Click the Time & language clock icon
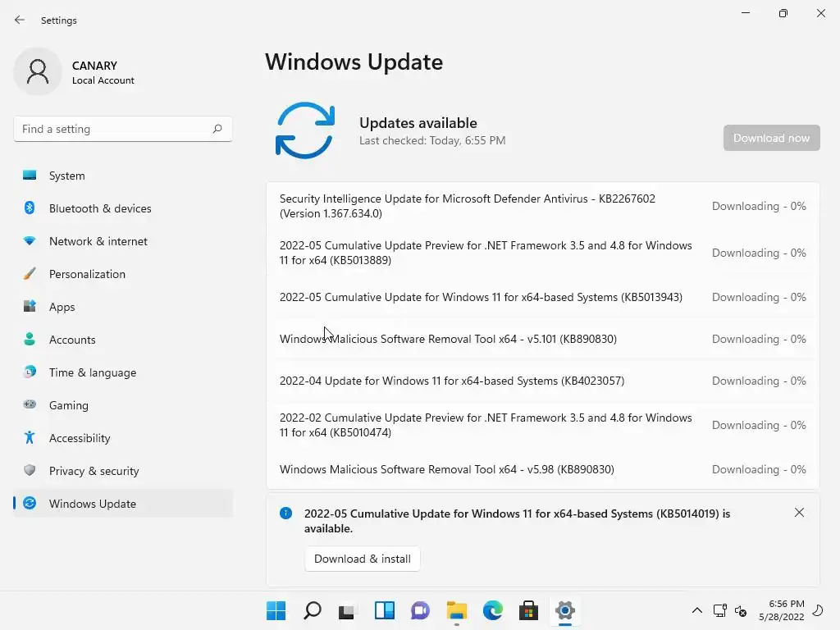Image resolution: width=840 pixels, height=630 pixels. [30, 372]
